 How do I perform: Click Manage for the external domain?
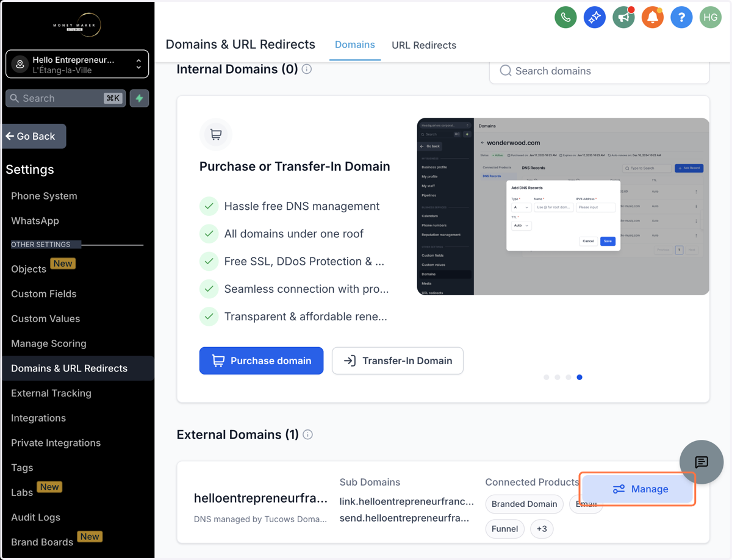click(x=638, y=489)
